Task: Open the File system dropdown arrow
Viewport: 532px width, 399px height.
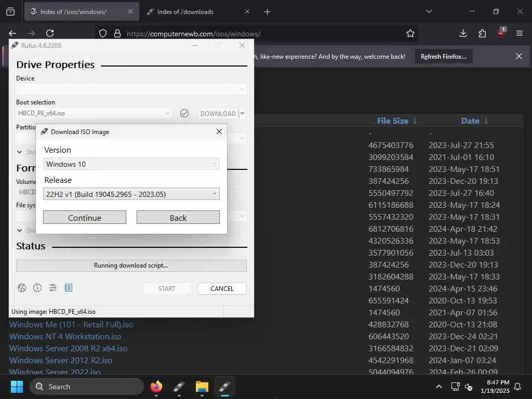Action: point(242,216)
